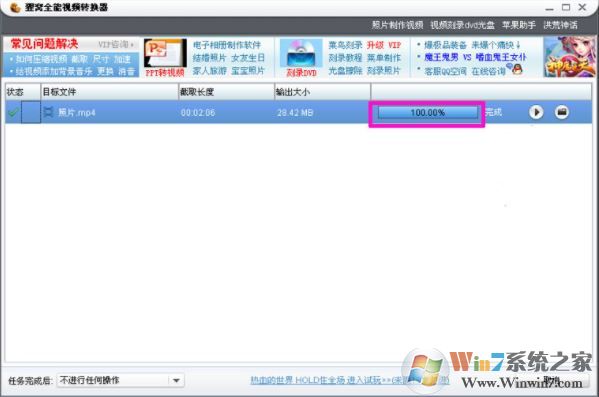Sort by 状态 column header
Screen dimensions: 599x397
pyautogui.click(x=22, y=92)
